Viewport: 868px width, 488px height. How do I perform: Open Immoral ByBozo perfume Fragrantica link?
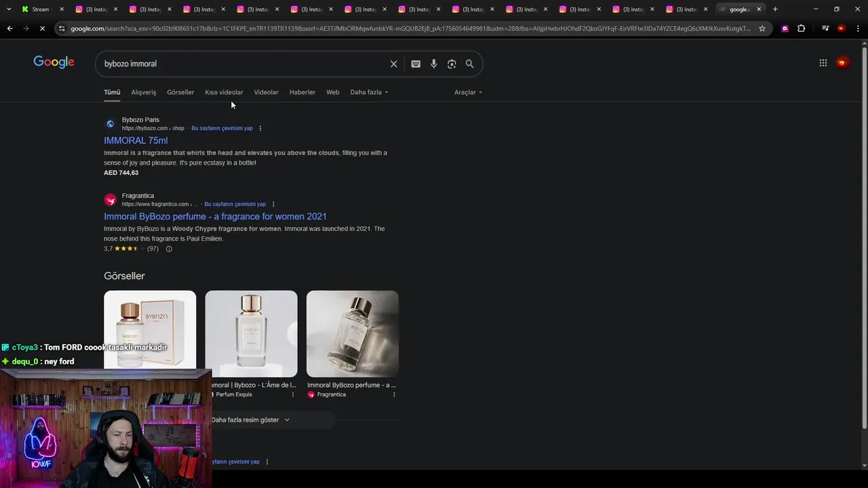215,216
